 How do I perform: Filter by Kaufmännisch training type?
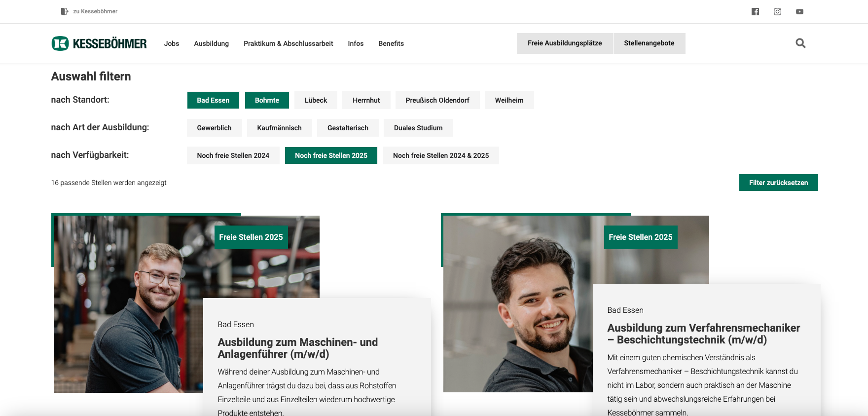tap(279, 128)
